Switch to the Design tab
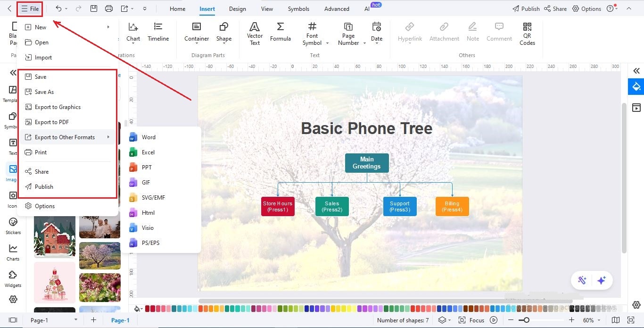Image resolution: width=644 pixels, height=328 pixels. 238,8
